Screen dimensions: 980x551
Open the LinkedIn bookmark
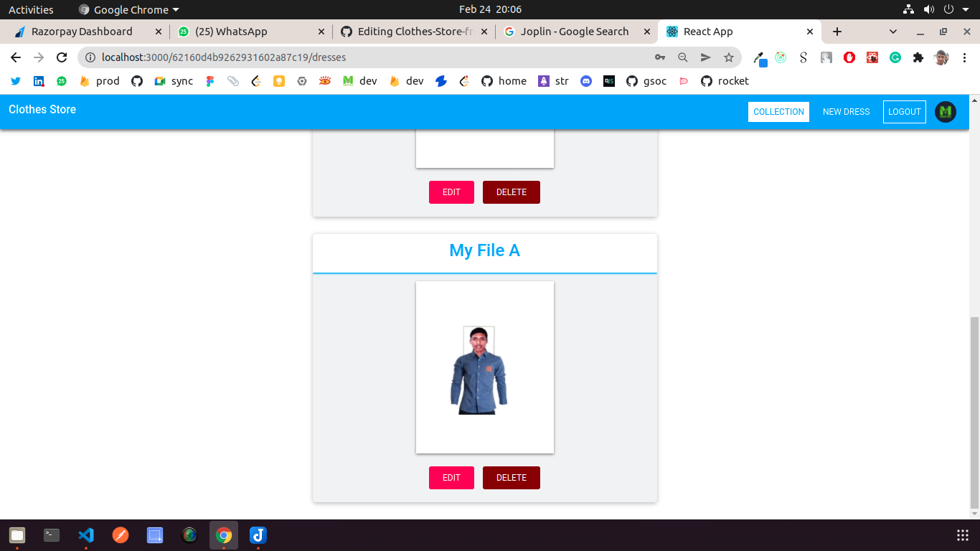[39, 81]
